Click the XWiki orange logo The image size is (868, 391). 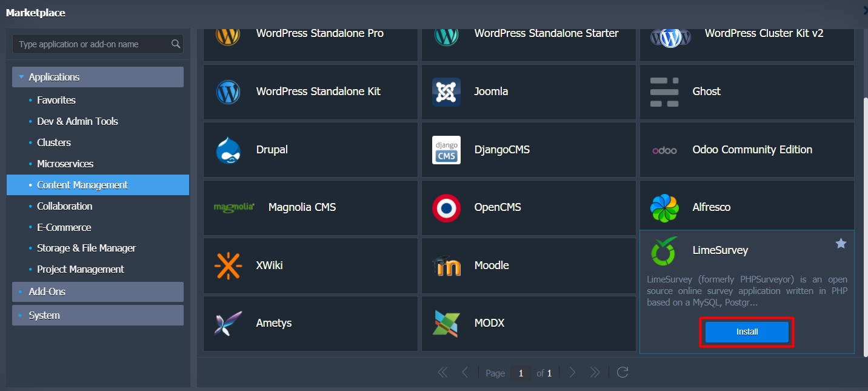click(228, 266)
